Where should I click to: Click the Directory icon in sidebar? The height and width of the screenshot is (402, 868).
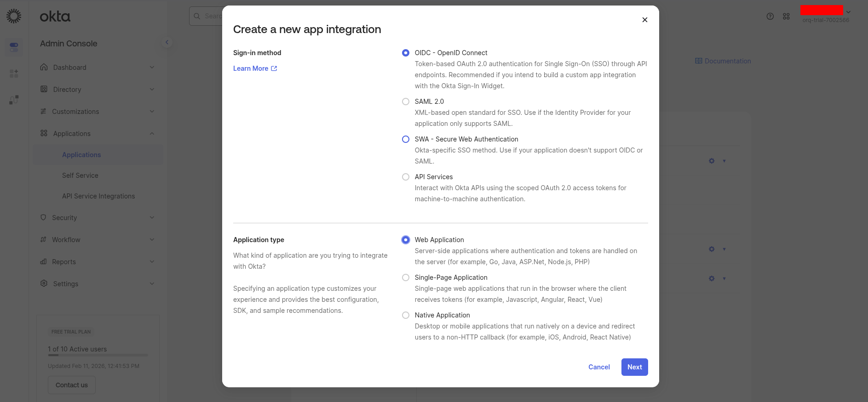click(x=44, y=89)
